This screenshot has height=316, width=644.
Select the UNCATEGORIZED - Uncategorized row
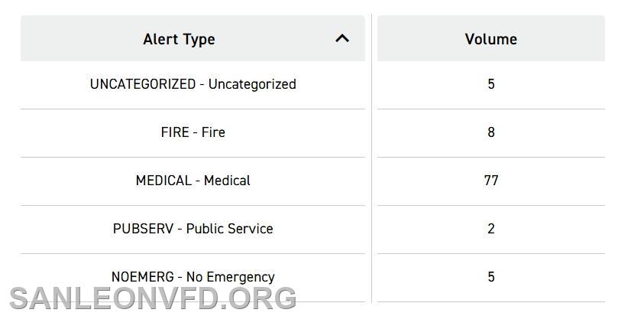193,84
